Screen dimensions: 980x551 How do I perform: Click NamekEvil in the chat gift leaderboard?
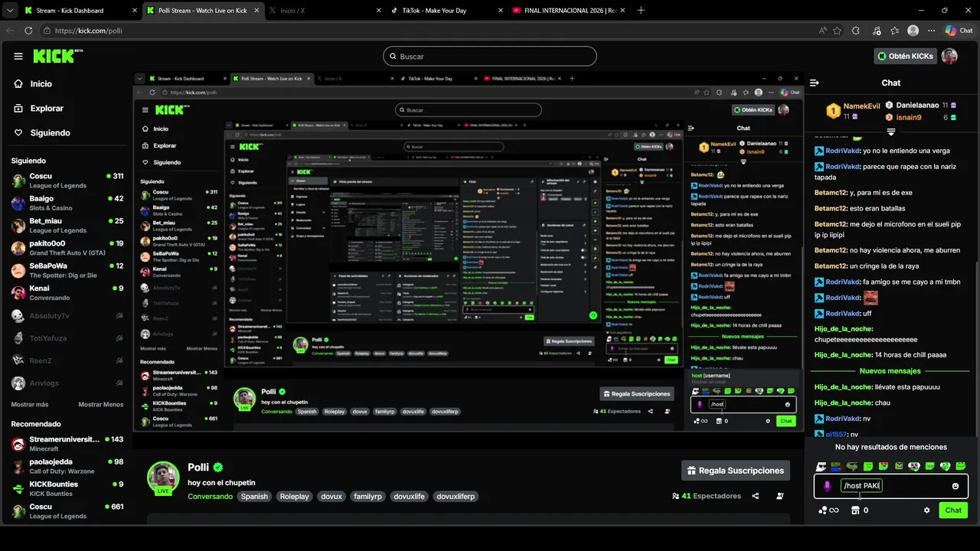861,106
